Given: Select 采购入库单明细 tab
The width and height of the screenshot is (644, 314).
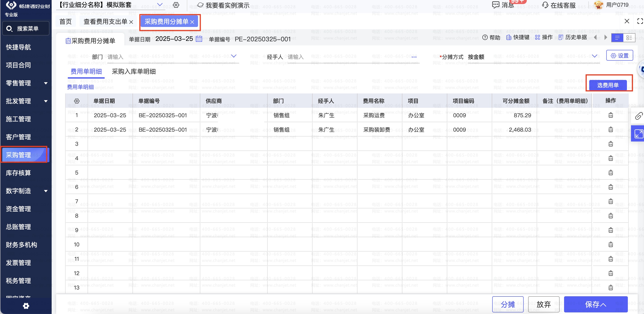Looking at the screenshot, I should coord(134,72).
